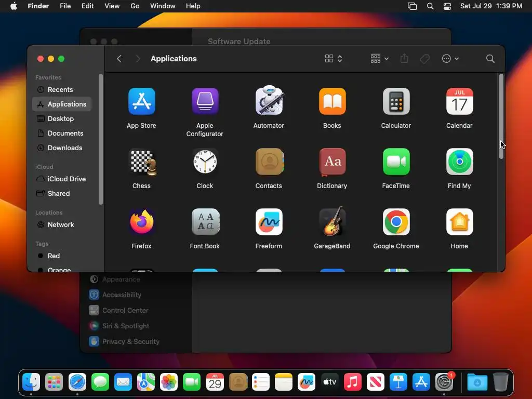Click the Edit Tags toolbar icon
Image resolution: width=532 pixels, height=399 pixels.
[424, 59]
